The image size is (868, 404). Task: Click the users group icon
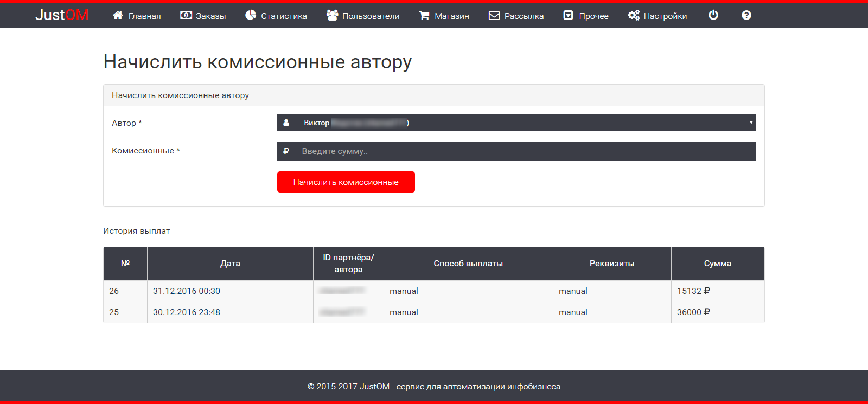tap(332, 15)
